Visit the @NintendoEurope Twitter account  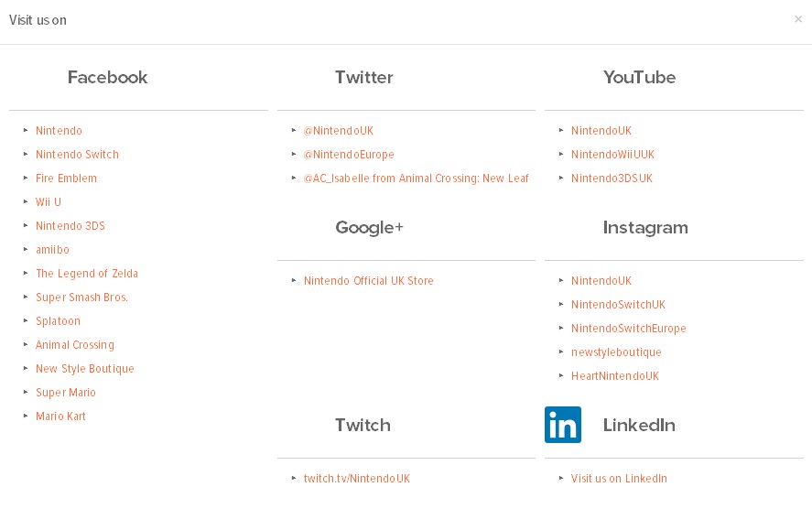click(349, 155)
